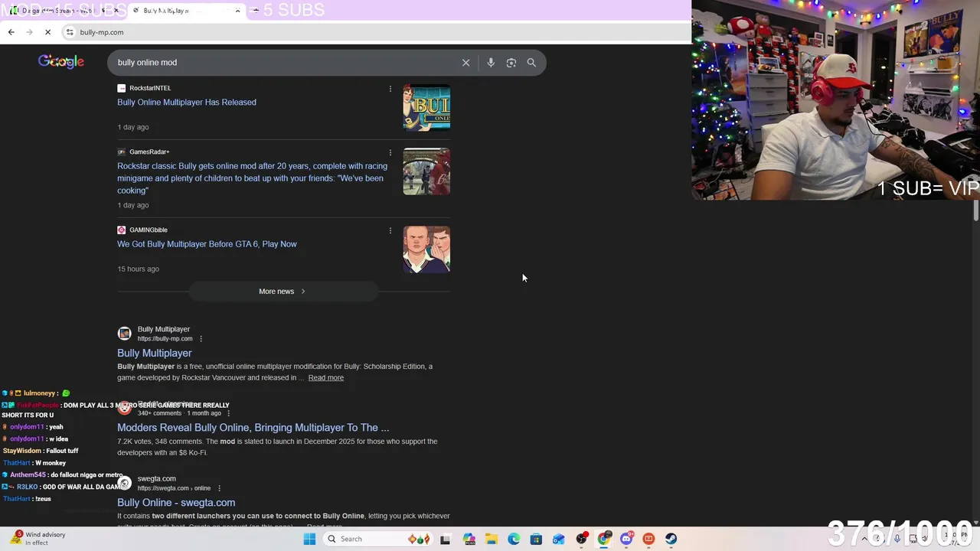The width and height of the screenshot is (980, 551).
Task: Click the RockstarINTEL Bully Online thumbnail
Action: [x=426, y=108]
